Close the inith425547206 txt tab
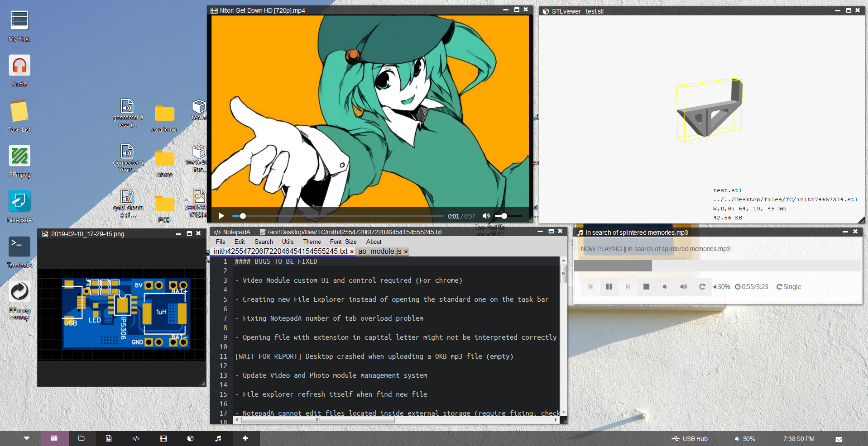The image size is (868, 446). (352, 251)
